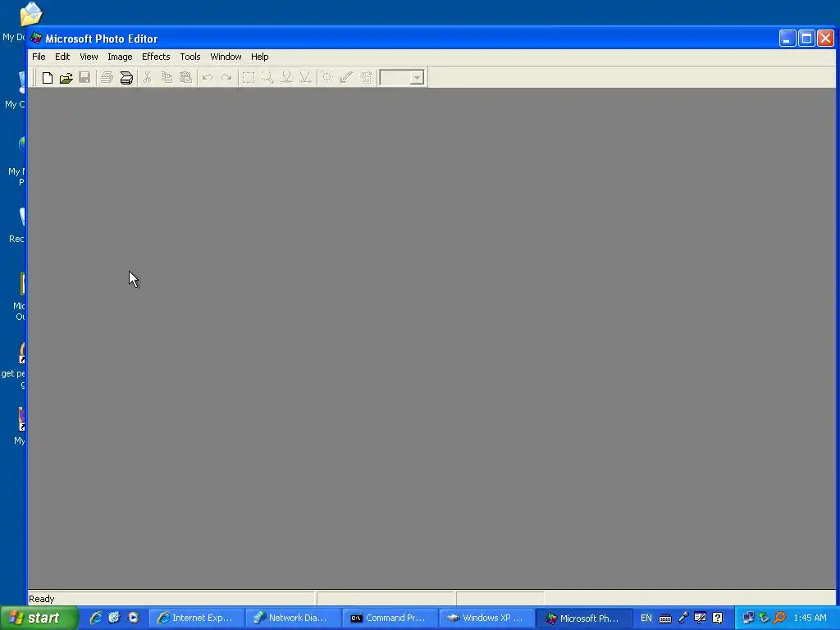Maximize the Microsoft Photo Editor window
840x630 pixels.
(x=806, y=39)
